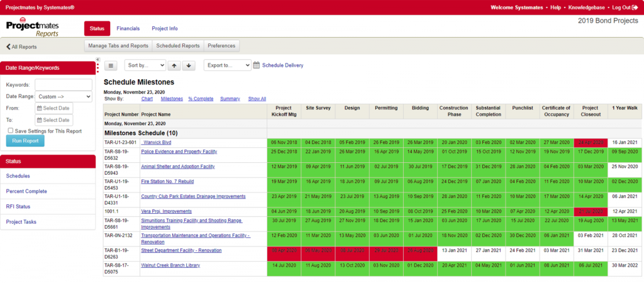This screenshot has width=644, height=283.
Task: Click the Schedule Delivery calendar icon
Action: click(x=257, y=65)
